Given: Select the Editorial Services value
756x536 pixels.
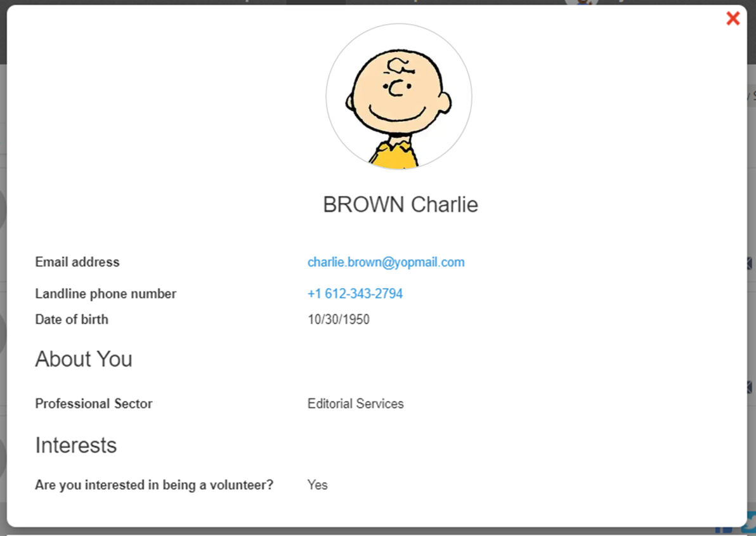Looking at the screenshot, I should tap(355, 403).
